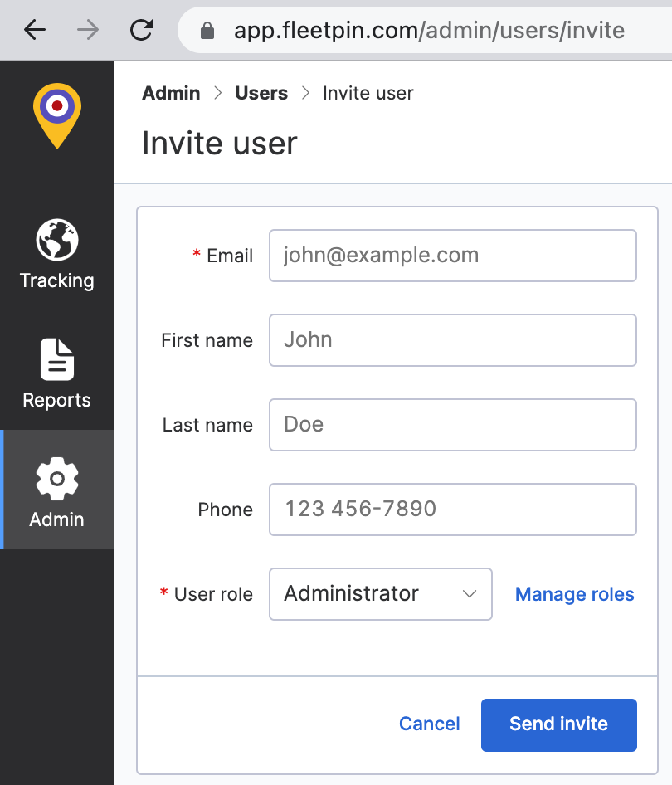The image size is (672, 785).
Task: Click the Phone number field
Action: pyautogui.click(x=452, y=510)
